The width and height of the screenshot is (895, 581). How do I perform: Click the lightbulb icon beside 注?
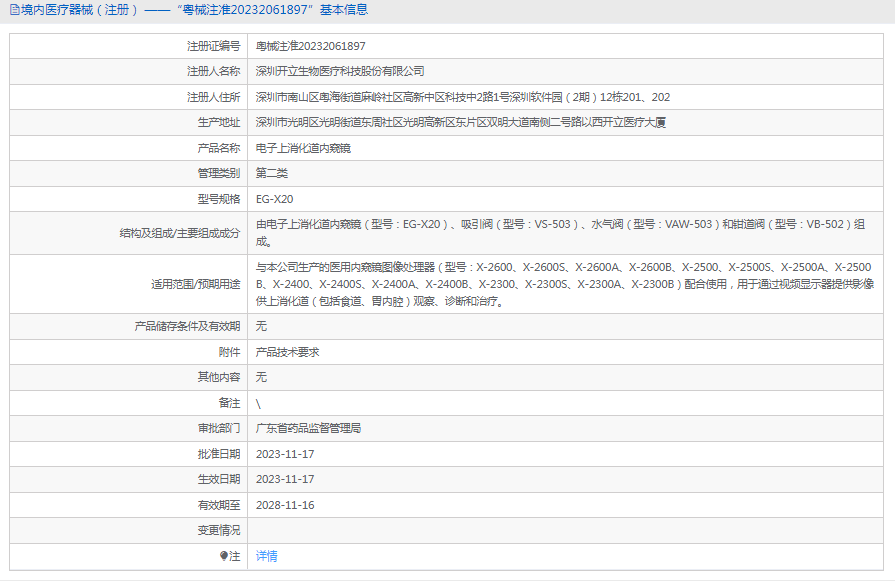(x=224, y=556)
